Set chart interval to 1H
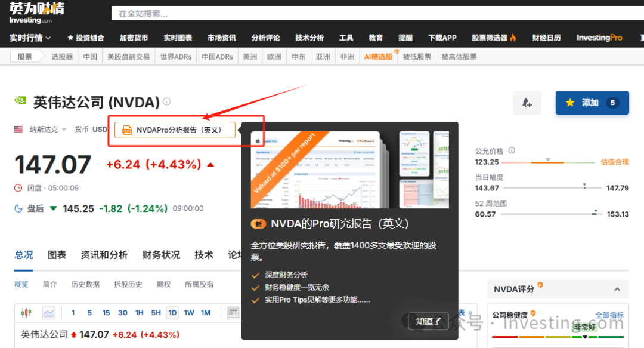644x348 pixels. pos(139,313)
